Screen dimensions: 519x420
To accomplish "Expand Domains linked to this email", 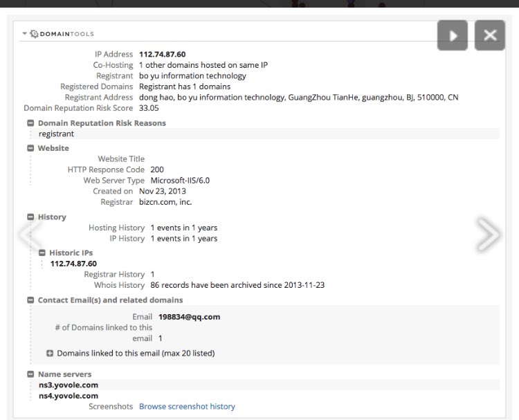I will 50,353.
